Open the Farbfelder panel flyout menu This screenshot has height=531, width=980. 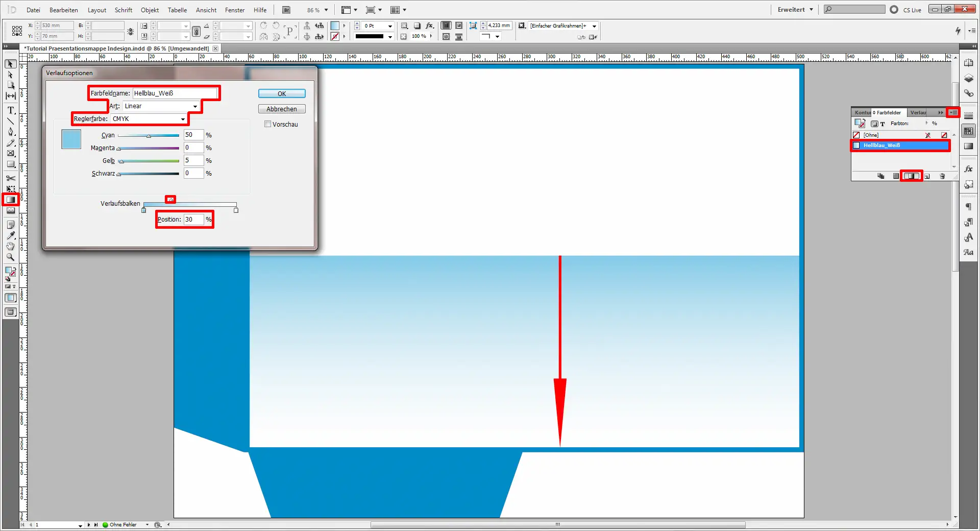pyautogui.click(x=954, y=112)
